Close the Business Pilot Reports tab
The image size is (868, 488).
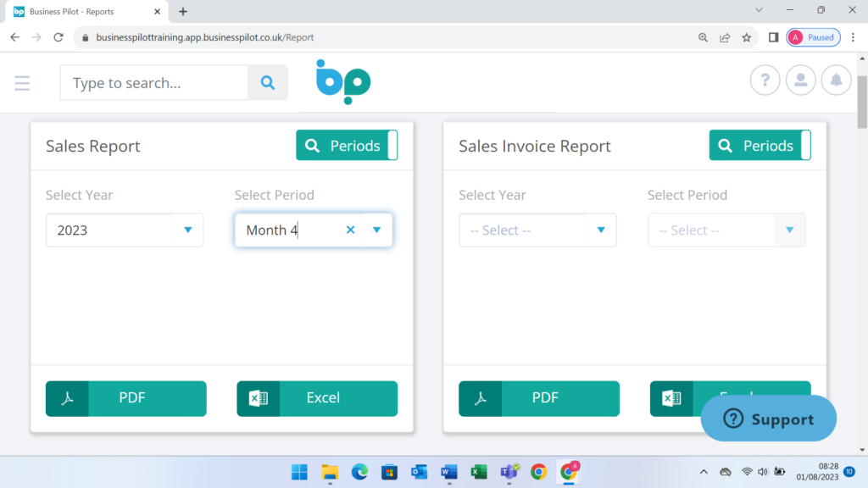point(157,12)
